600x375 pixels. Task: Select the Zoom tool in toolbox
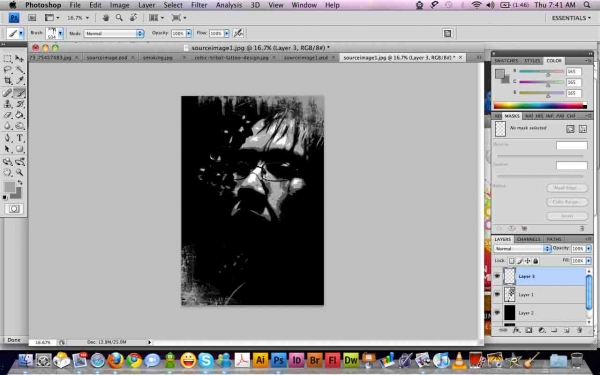tap(20, 173)
